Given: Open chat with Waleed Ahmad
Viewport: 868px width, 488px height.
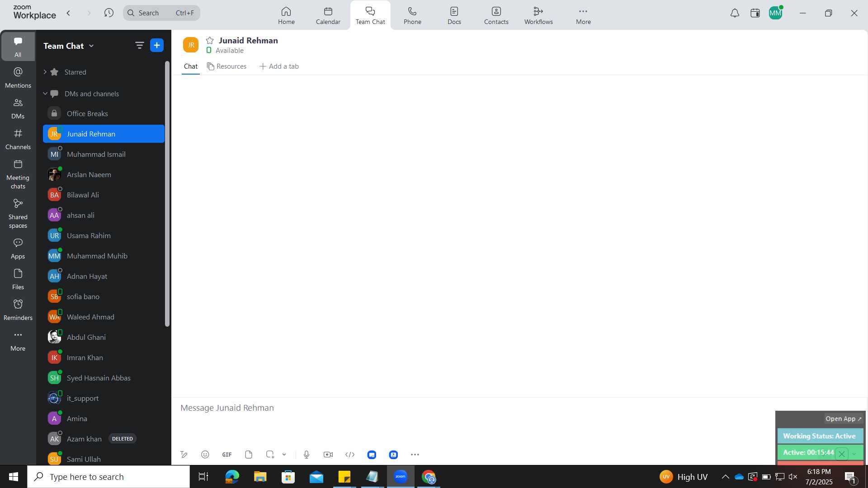Looking at the screenshot, I should pyautogui.click(x=104, y=317).
